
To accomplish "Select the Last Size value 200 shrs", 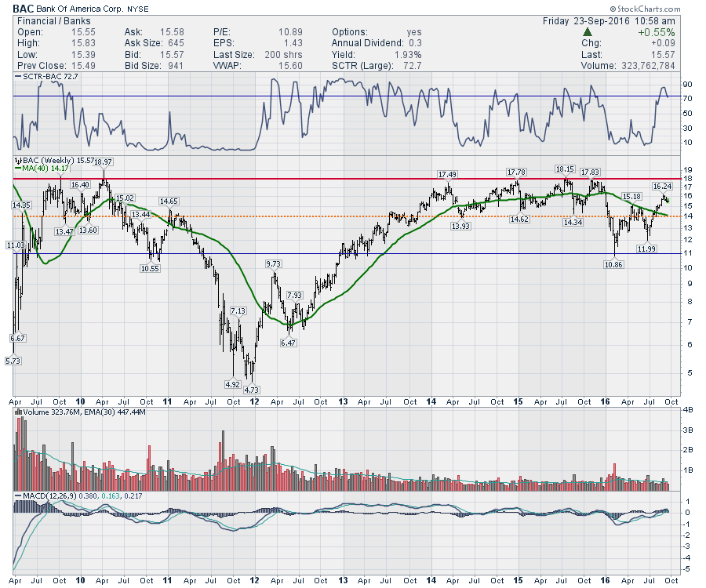I will tap(283, 55).
